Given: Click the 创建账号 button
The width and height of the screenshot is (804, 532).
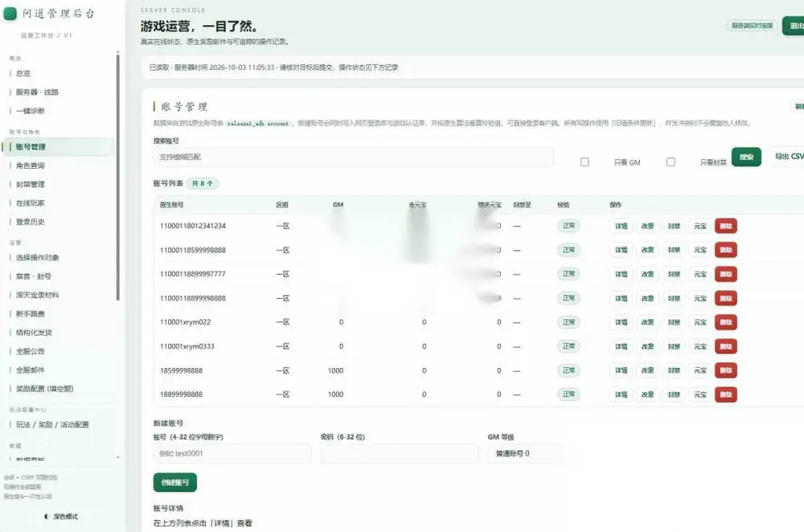Looking at the screenshot, I should [174, 482].
